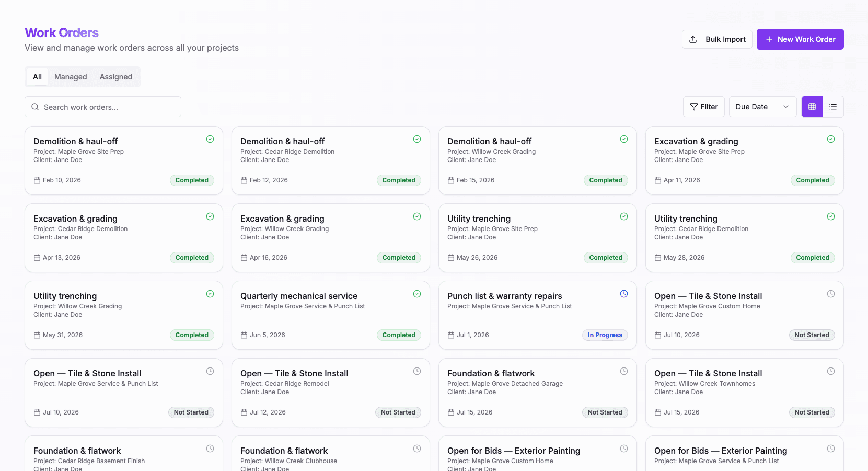Open the Due Date sort dropdown
This screenshot has height=471, width=868.
762,107
